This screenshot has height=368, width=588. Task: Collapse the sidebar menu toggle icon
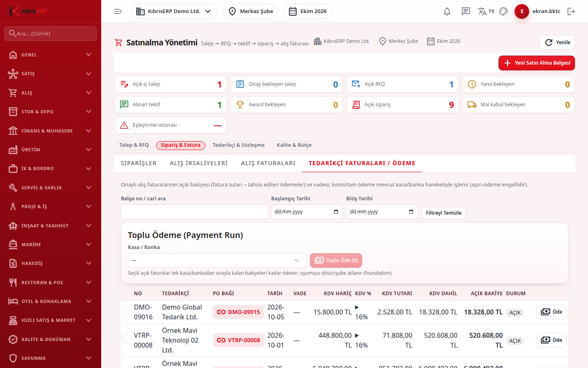tap(118, 11)
